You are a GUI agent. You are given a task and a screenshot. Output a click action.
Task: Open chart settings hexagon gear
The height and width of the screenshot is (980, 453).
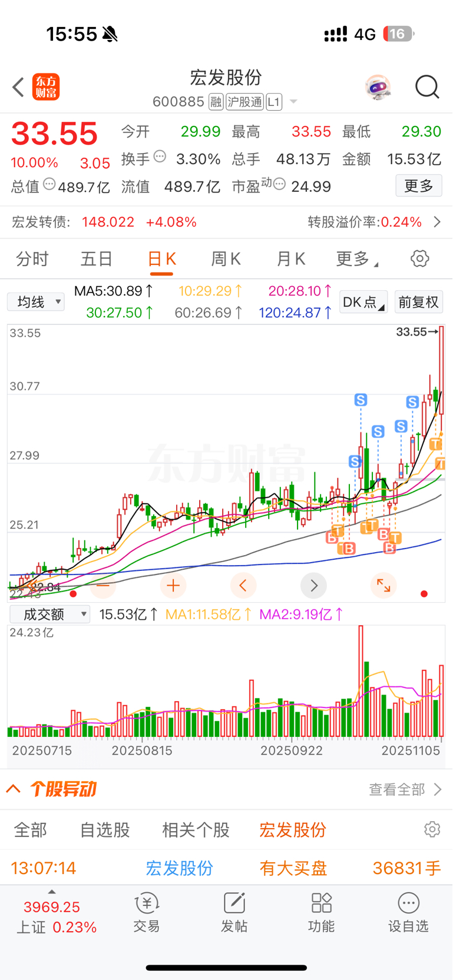tap(420, 258)
